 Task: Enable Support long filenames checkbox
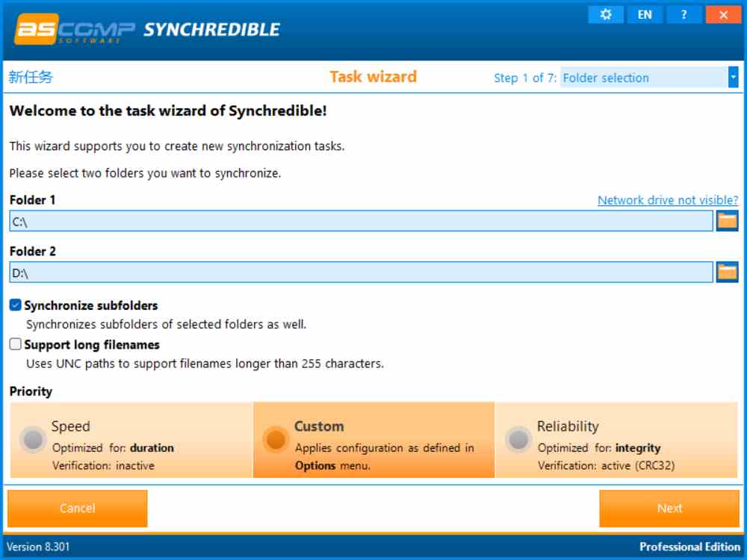click(x=15, y=344)
